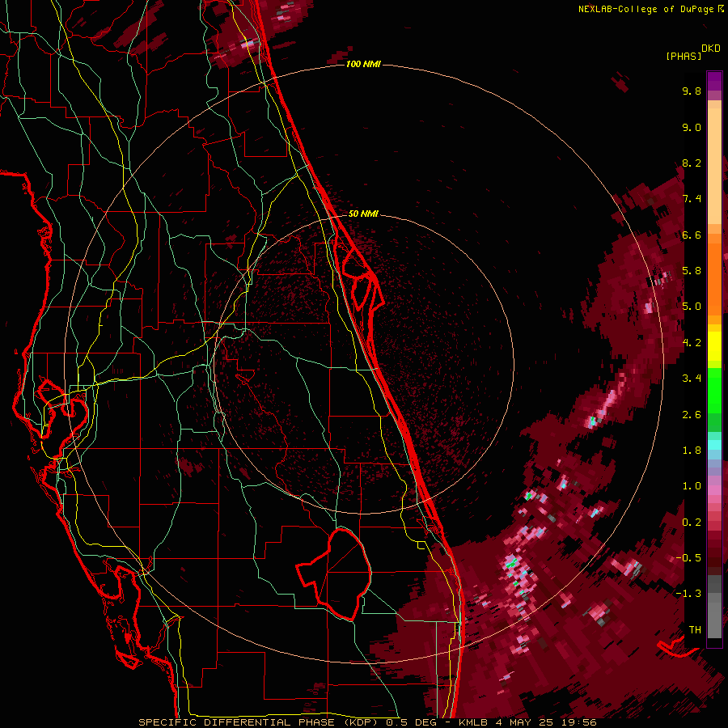
Task: Click the 19:56 timestamp
Action: (x=580, y=722)
